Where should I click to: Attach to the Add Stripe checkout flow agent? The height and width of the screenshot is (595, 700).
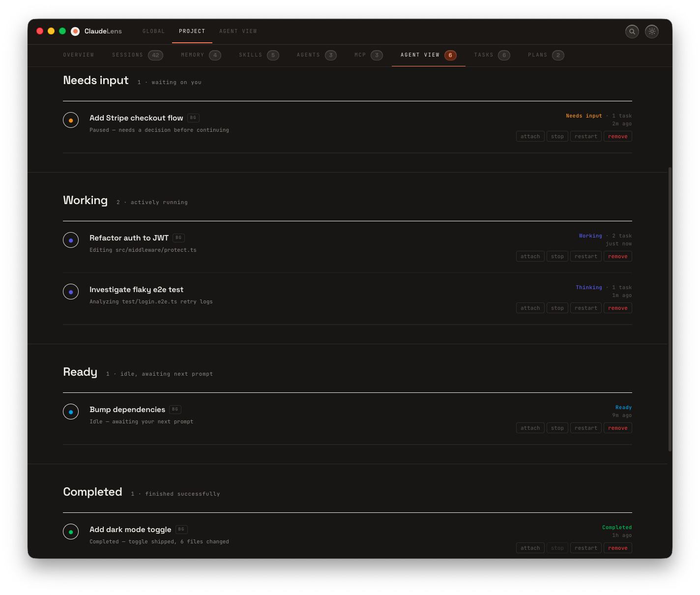[530, 137]
